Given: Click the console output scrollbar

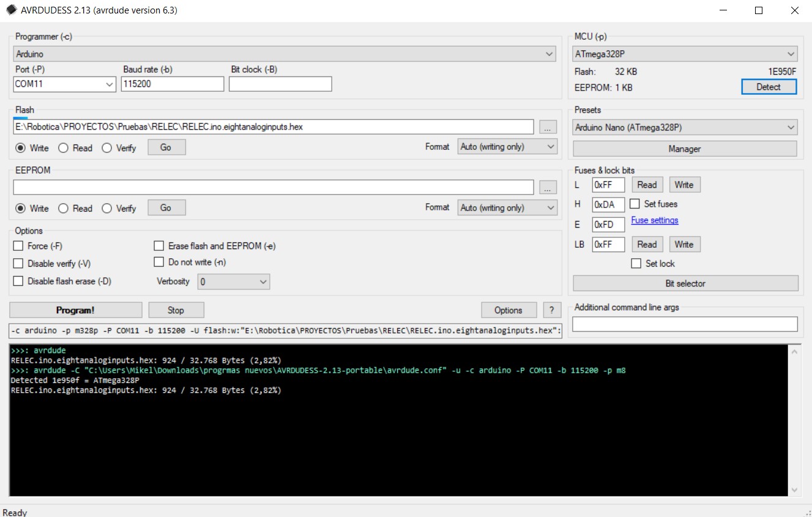Looking at the screenshot, I should pyautogui.click(x=795, y=422).
